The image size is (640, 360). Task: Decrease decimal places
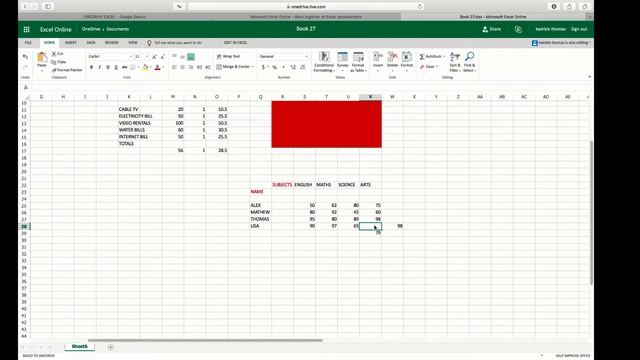pos(302,67)
